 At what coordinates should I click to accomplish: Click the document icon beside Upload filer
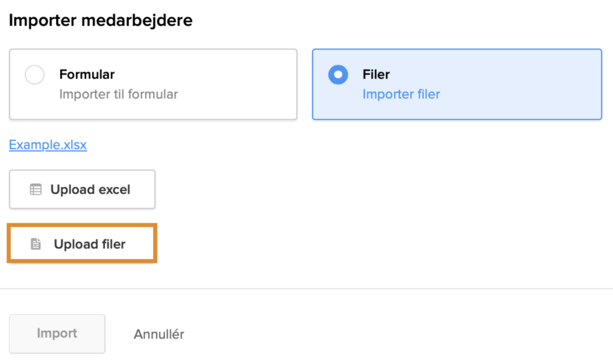tap(36, 244)
